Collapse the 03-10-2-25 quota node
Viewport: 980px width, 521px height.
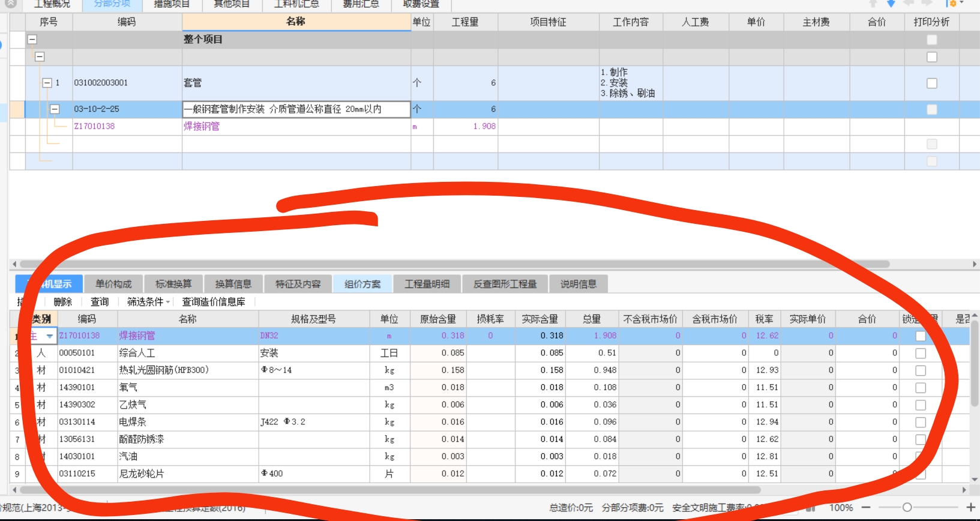point(55,109)
